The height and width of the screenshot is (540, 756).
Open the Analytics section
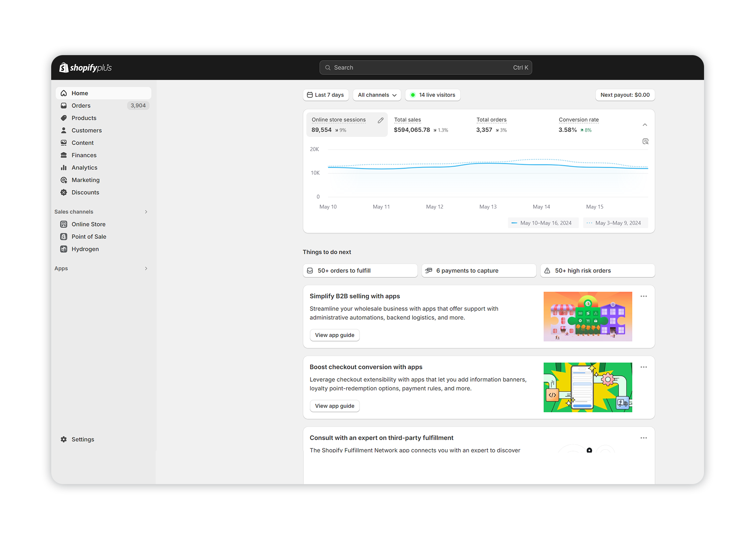pos(84,167)
